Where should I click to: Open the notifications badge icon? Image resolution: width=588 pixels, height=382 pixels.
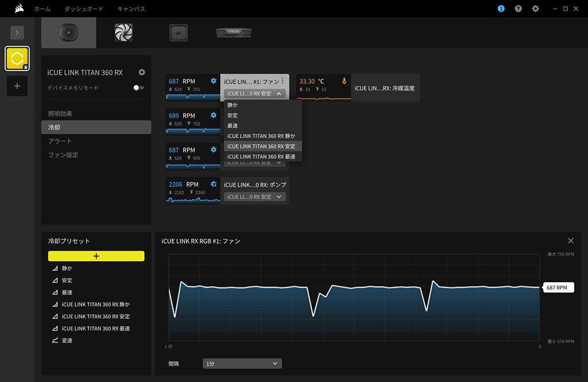coord(501,9)
